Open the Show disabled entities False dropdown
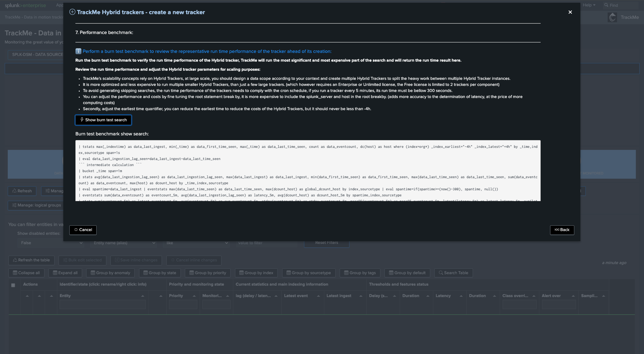Screen dimensions: 644x354 (50, 243)
